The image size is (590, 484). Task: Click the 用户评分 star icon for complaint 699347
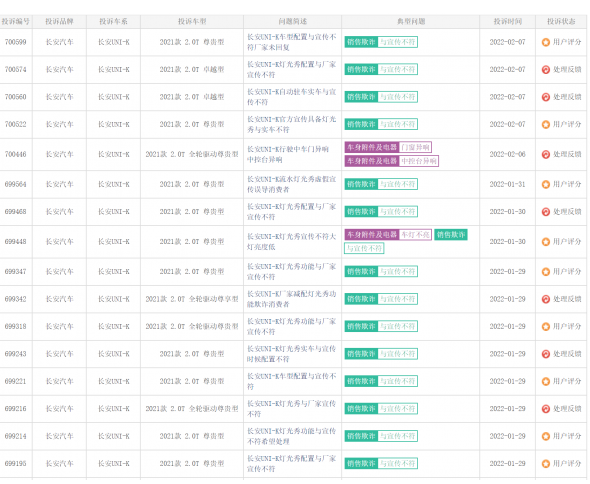click(546, 272)
